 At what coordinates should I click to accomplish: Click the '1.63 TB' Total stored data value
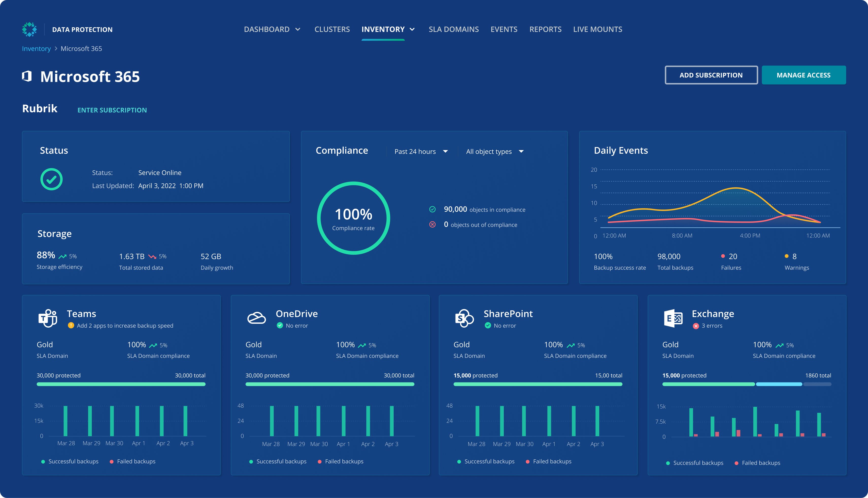tap(131, 256)
